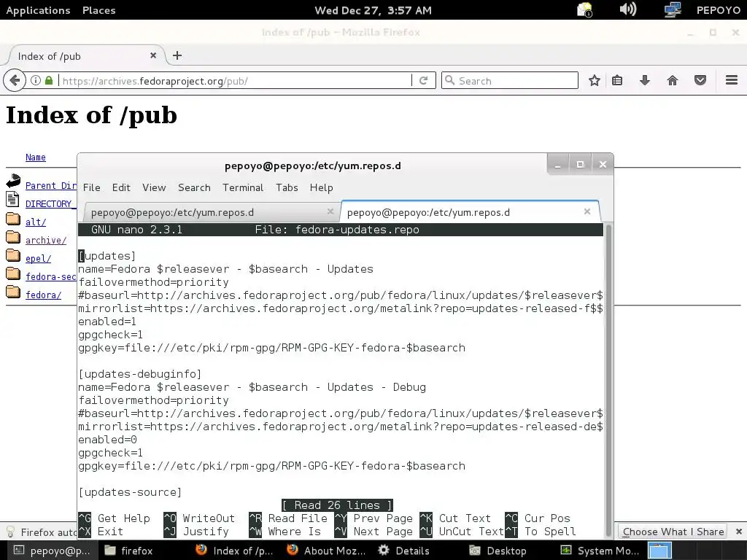Click Firefox back arrow button
The height and width of the screenshot is (560, 747).
15,80
